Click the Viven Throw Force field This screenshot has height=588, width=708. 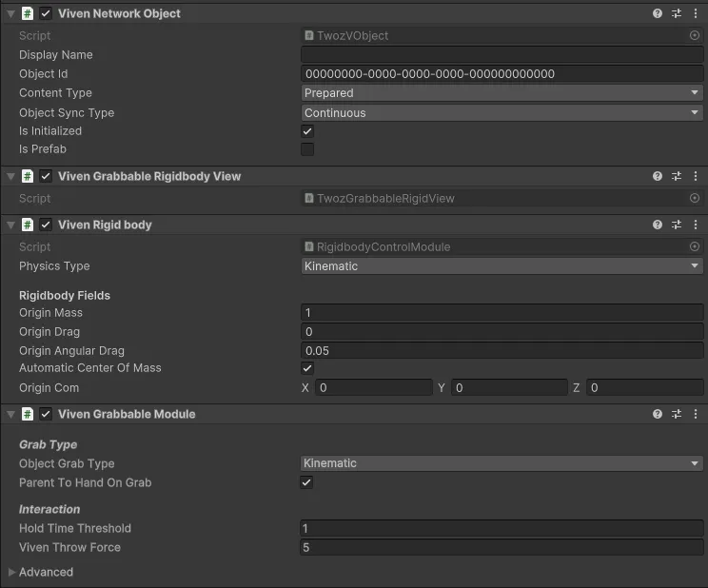pos(501,547)
